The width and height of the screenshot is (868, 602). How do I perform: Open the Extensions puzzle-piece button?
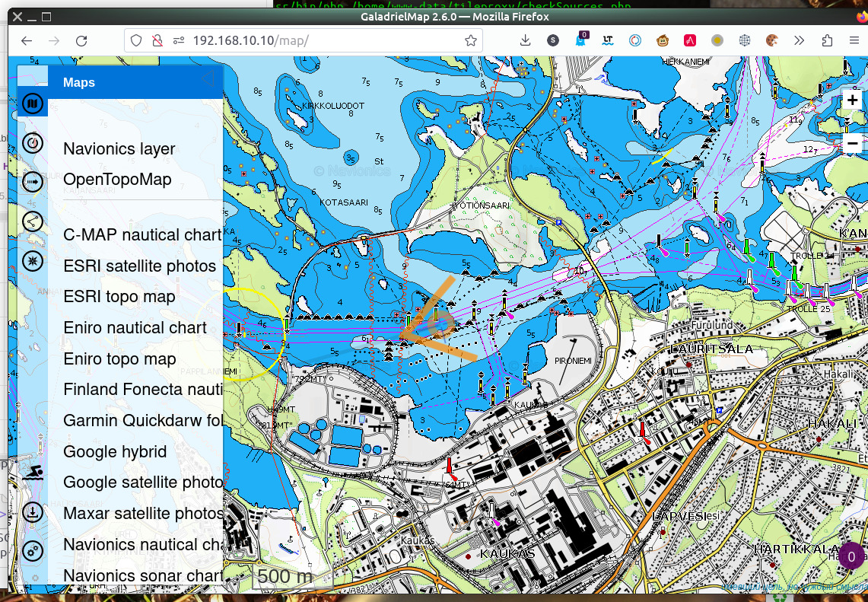click(827, 40)
